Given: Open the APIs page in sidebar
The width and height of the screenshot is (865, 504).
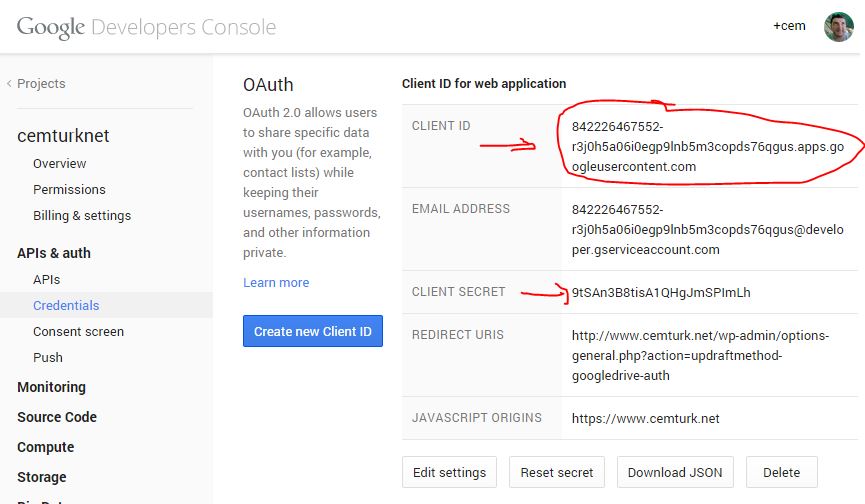Looking at the screenshot, I should [x=46, y=280].
